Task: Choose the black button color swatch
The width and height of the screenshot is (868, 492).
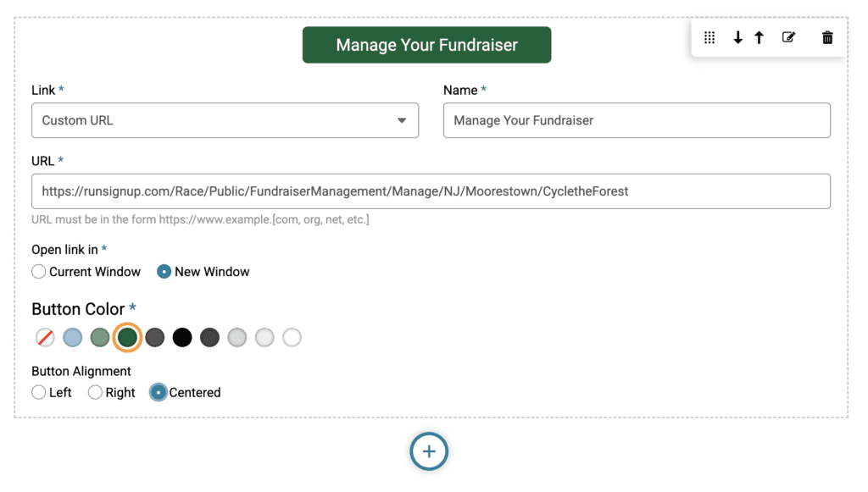Action: click(182, 337)
